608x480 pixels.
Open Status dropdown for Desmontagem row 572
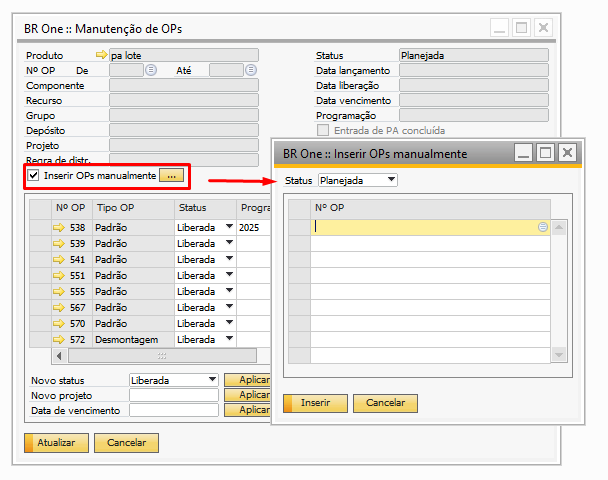coord(229,340)
